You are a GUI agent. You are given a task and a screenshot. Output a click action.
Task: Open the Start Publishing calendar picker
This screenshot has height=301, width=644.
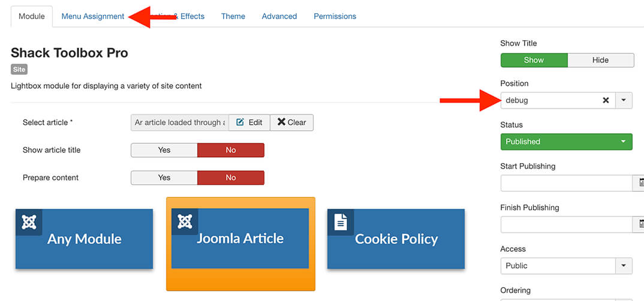639,183
